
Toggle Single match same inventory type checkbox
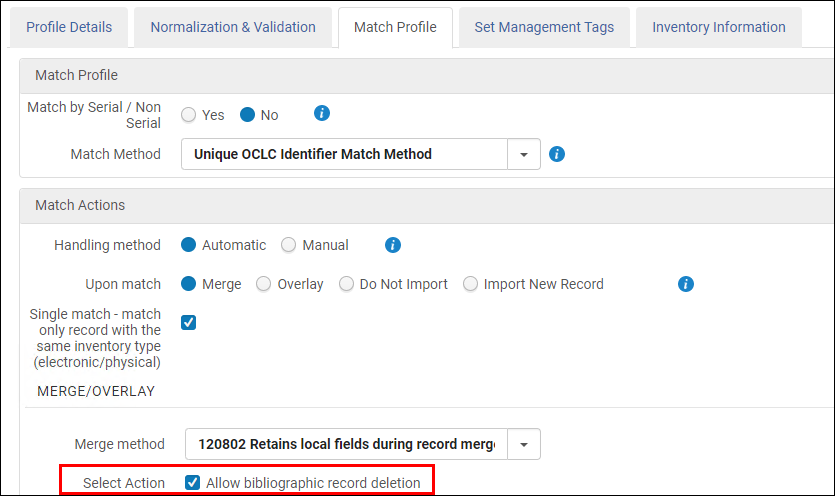point(189,322)
